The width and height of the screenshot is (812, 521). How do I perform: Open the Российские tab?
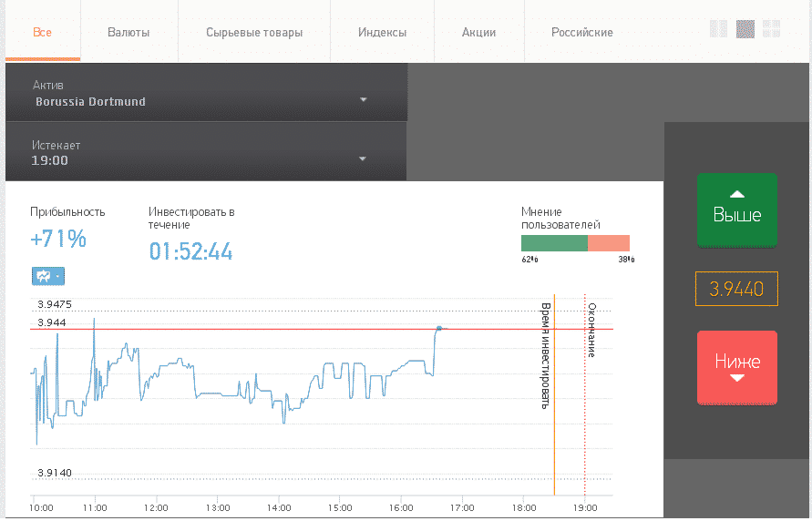(x=582, y=32)
